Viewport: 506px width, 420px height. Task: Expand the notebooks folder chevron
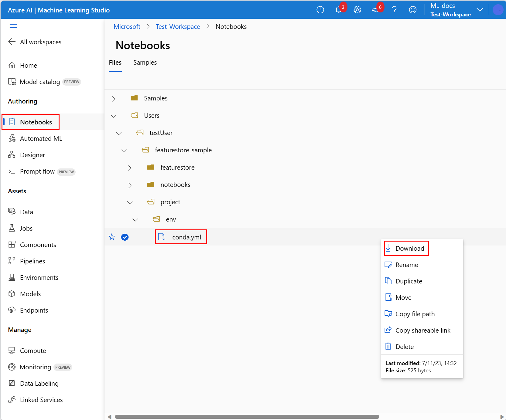coord(130,185)
